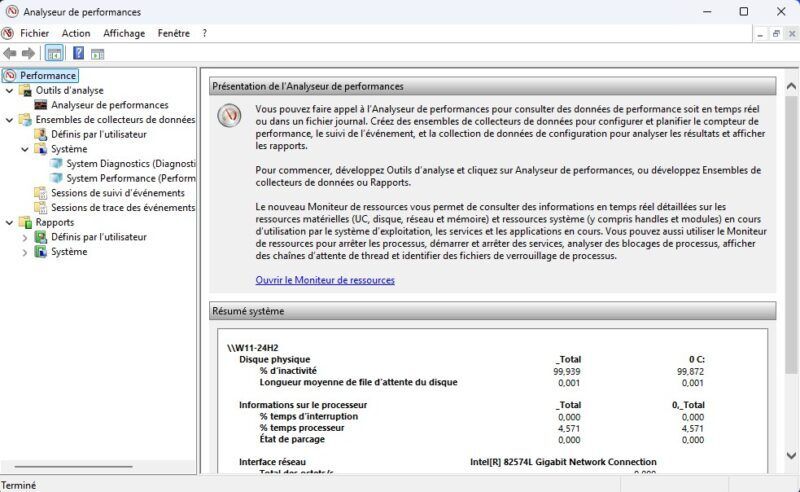This screenshot has height=492, width=800.
Task: Select the System Diagnostics collector icon
Action: click(56, 164)
